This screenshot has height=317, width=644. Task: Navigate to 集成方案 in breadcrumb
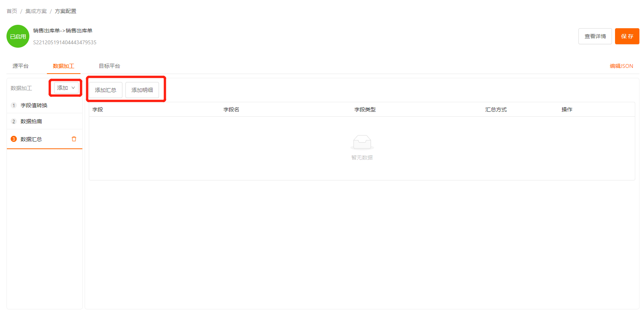pos(36,11)
